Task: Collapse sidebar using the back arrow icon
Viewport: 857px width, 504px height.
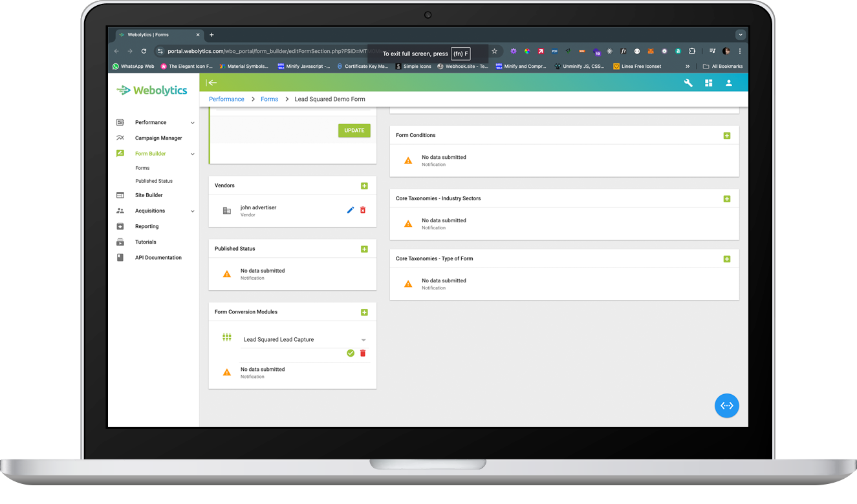Action: pos(212,83)
